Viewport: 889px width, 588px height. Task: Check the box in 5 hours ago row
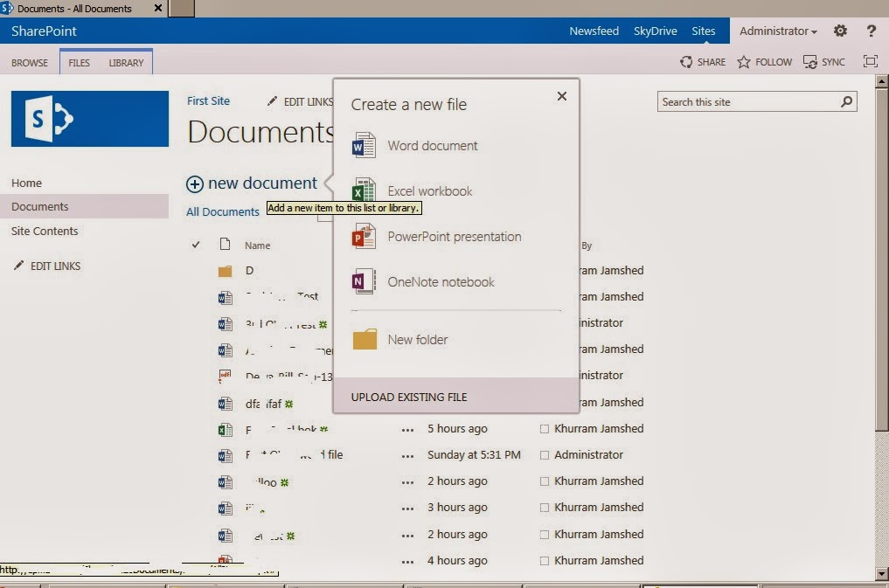pyautogui.click(x=545, y=429)
